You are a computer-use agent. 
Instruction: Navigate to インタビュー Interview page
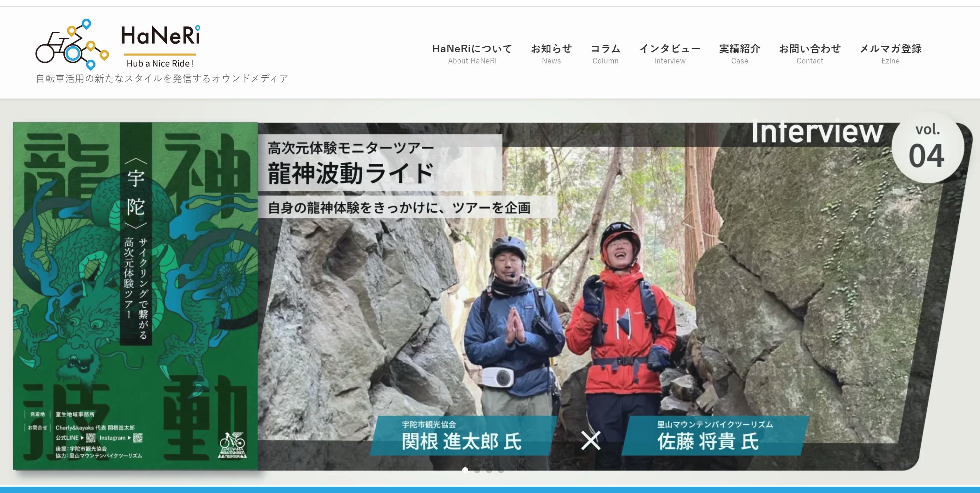click(x=670, y=54)
